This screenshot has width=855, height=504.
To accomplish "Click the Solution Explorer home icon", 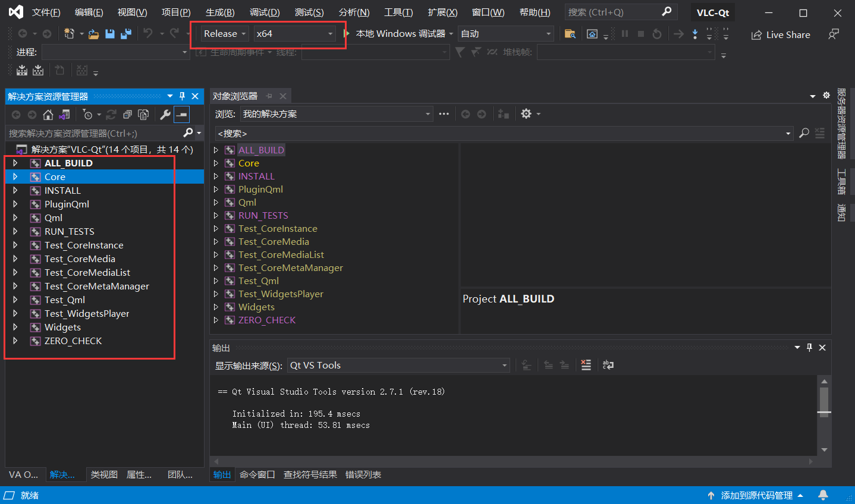I will click(x=48, y=115).
